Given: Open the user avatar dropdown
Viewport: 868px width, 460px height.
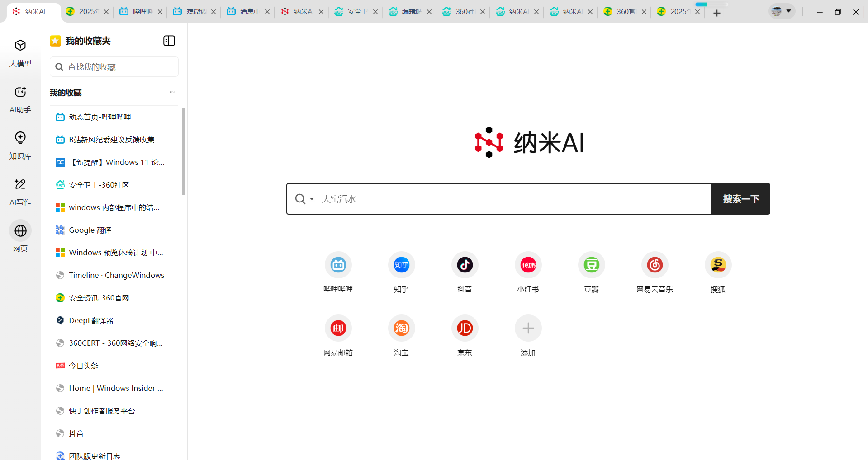Looking at the screenshot, I should (x=782, y=11).
